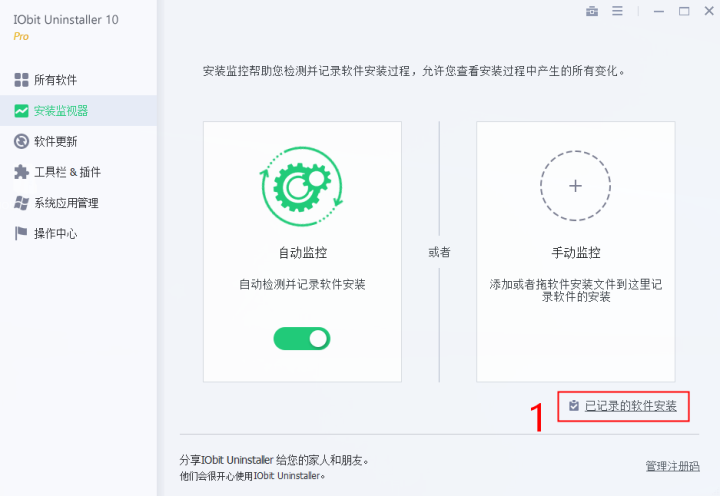Click the Pro edition label
Image resolution: width=720 pixels, height=496 pixels.
point(21,37)
